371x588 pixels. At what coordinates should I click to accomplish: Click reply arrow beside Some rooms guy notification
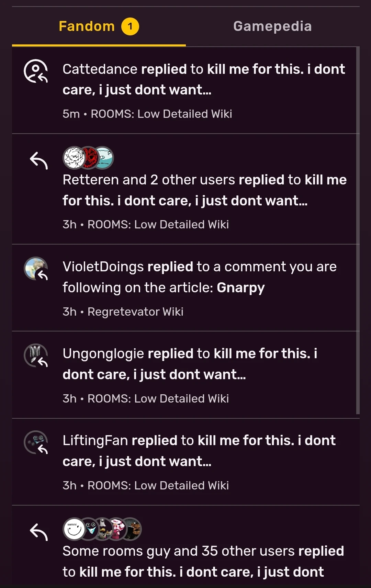pos(38,532)
